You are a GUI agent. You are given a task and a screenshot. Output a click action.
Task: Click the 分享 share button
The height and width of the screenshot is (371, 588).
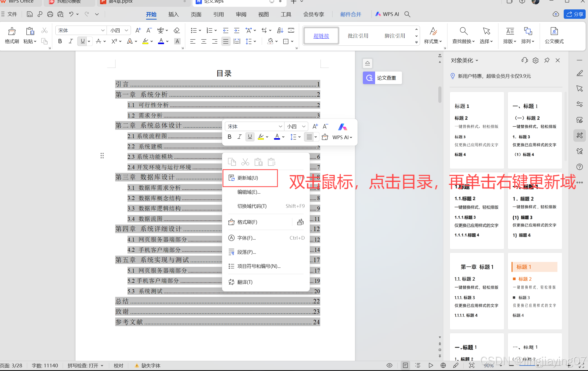574,14
